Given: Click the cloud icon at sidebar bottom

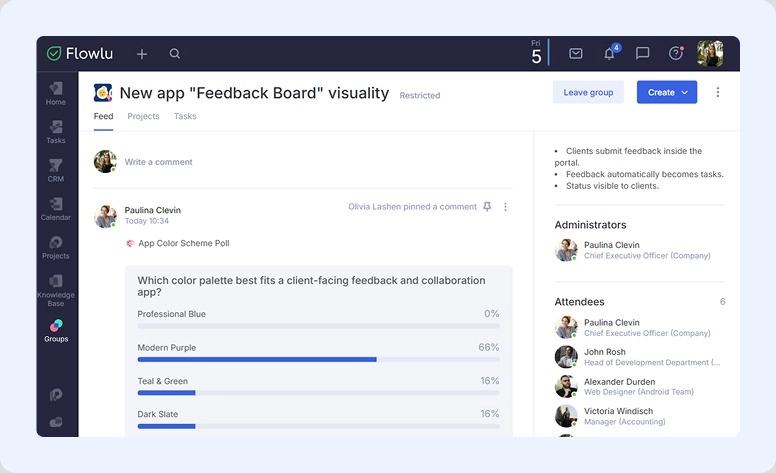Looking at the screenshot, I should pos(56,422).
